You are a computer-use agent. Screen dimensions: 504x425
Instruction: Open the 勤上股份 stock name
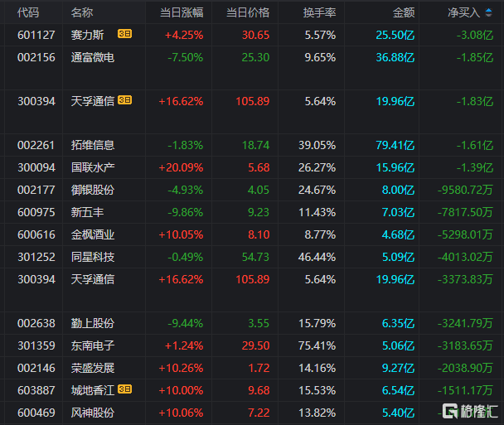pyautogui.click(x=93, y=323)
